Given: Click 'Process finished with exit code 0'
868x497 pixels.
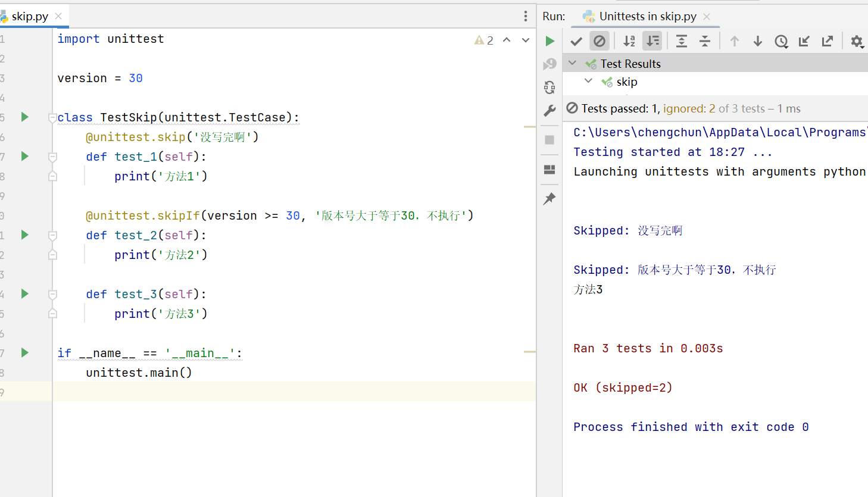Looking at the screenshot, I should click(x=691, y=427).
